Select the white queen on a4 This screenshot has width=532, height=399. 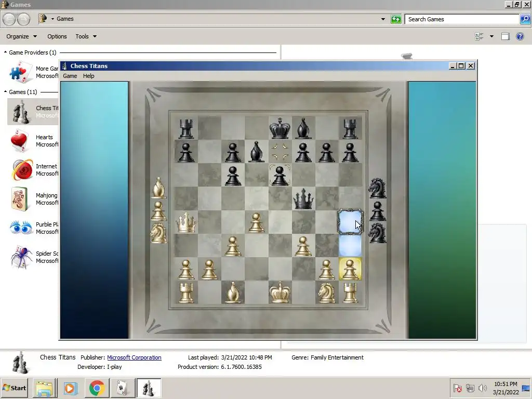click(186, 222)
